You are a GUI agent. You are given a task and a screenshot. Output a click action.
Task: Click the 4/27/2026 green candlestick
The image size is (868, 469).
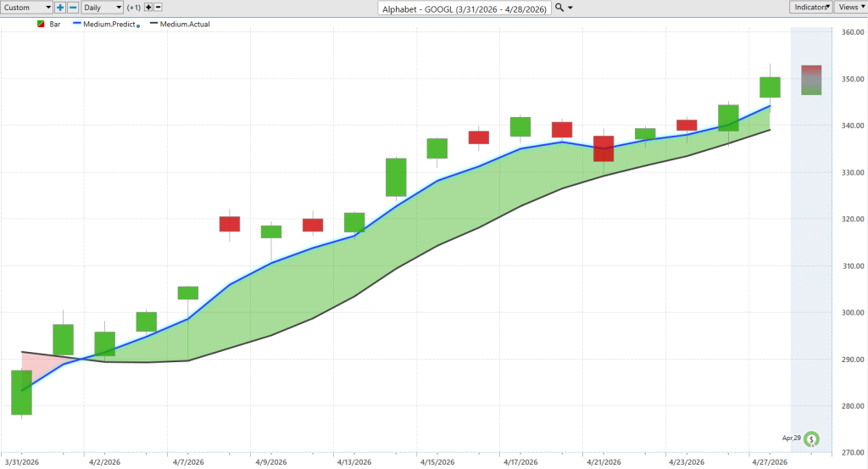[770, 87]
